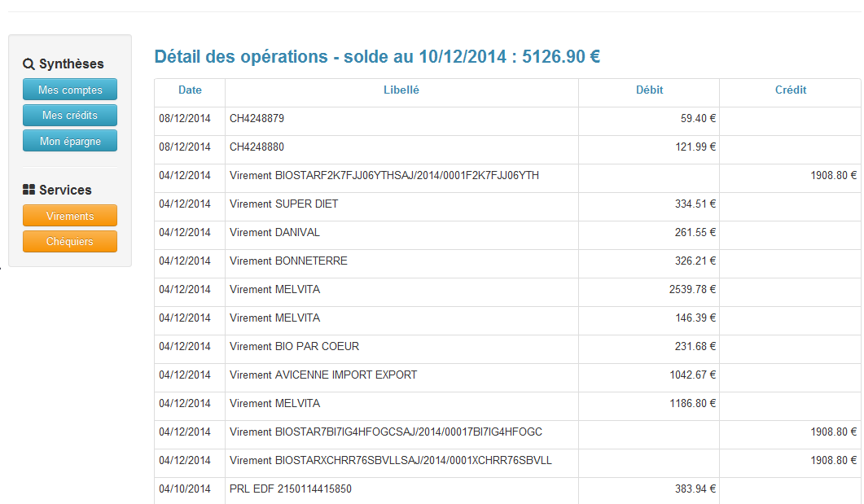The width and height of the screenshot is (864, 504).
Task: Click the magnifier icon beside Synthèses
Action: coord(29,64)
